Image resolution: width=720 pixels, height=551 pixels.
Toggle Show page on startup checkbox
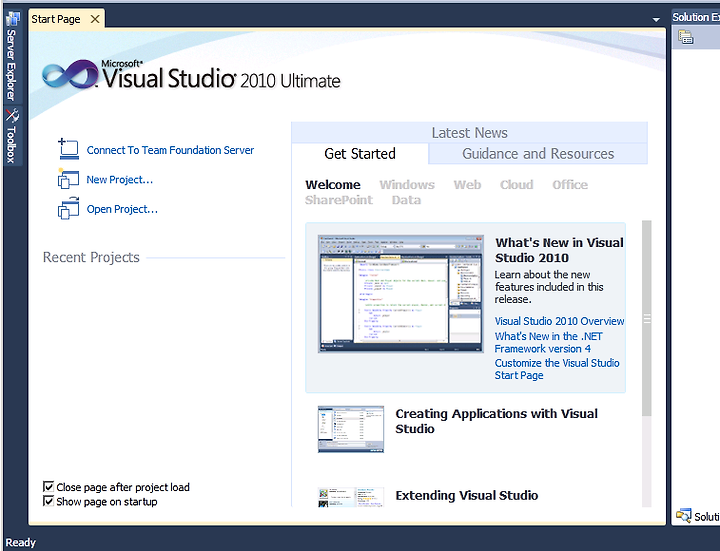(48, 501)
